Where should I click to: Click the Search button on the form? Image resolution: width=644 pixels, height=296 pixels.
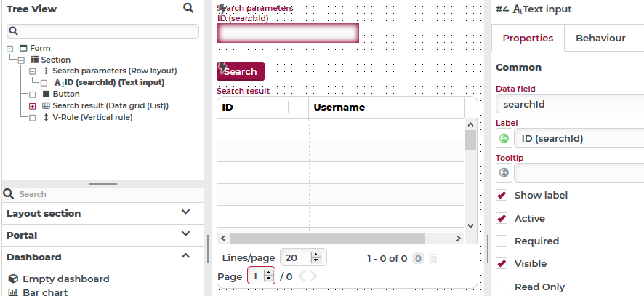(x=241, y=71)
